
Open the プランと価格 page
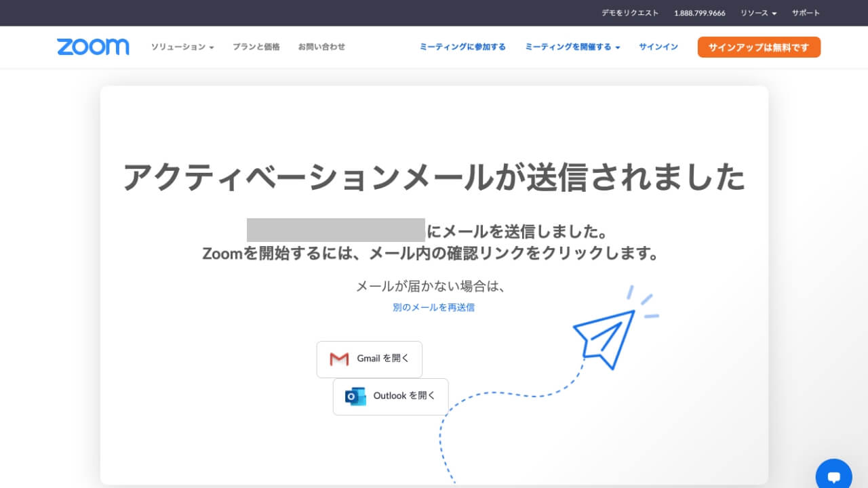pos(256,47)
